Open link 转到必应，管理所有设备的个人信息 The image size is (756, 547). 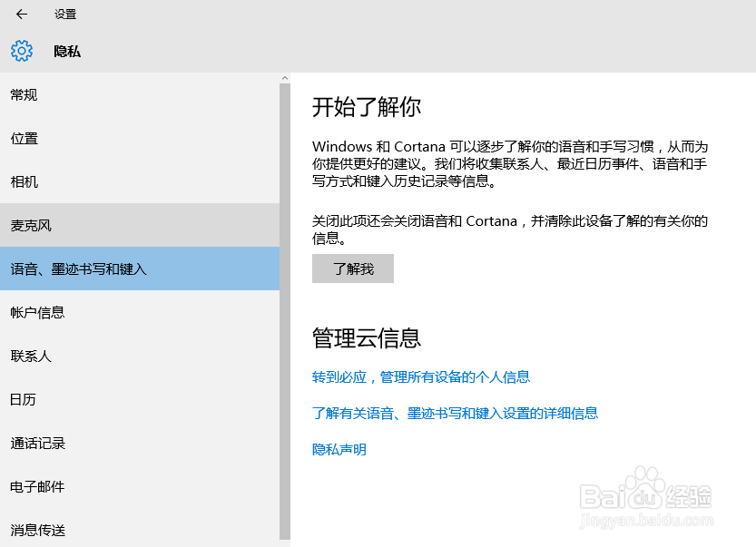tap(421, 376)
